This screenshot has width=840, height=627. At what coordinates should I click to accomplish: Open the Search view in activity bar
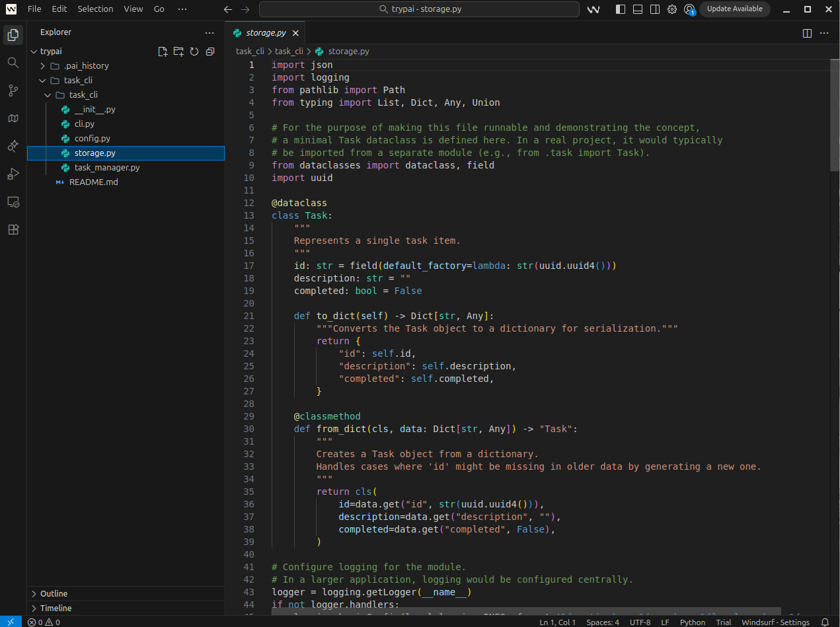coord(13,63)
